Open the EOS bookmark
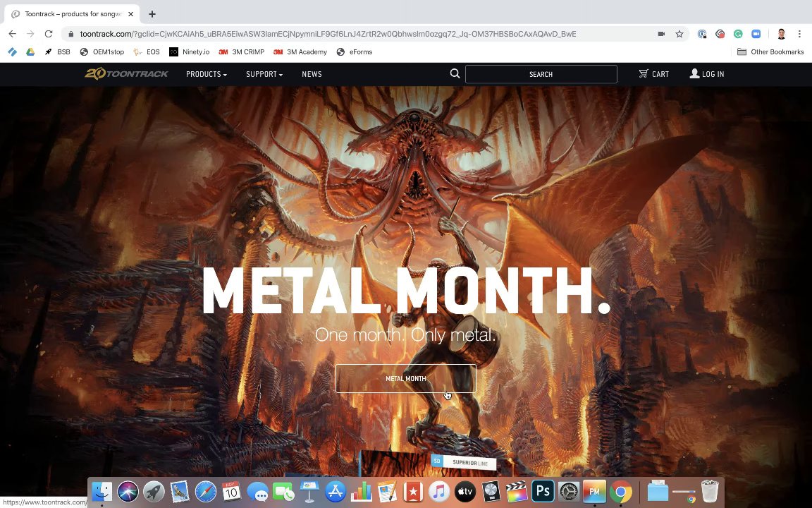Viewport: 812px width, 508px height. pos(147,52)
